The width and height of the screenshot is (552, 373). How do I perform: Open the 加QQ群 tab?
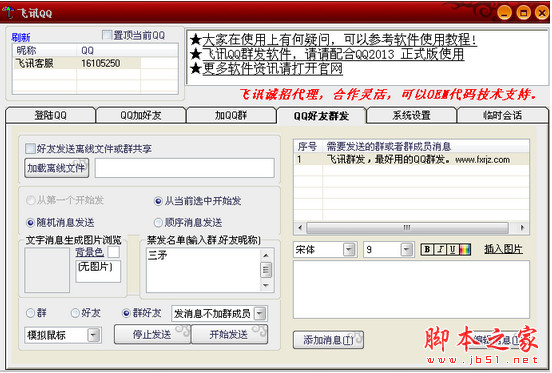(231, 115)
